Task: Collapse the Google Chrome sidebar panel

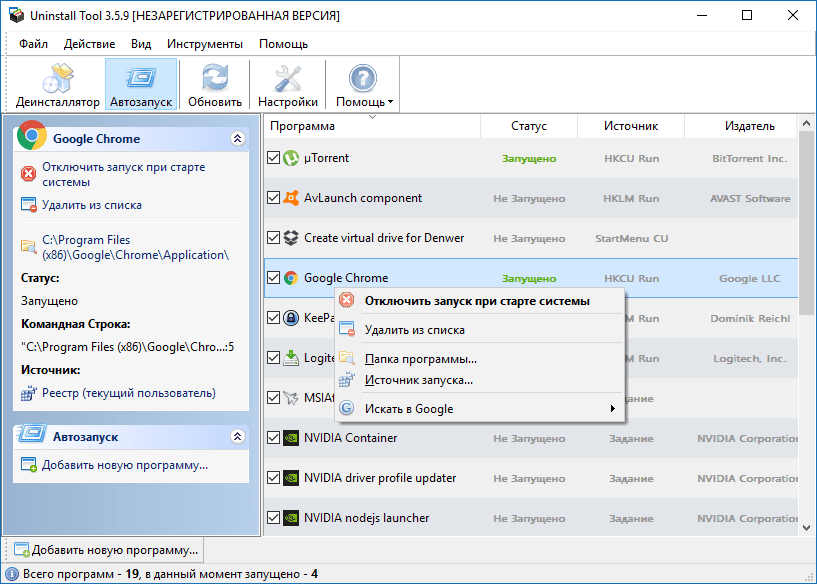Action: pos(238,139)
